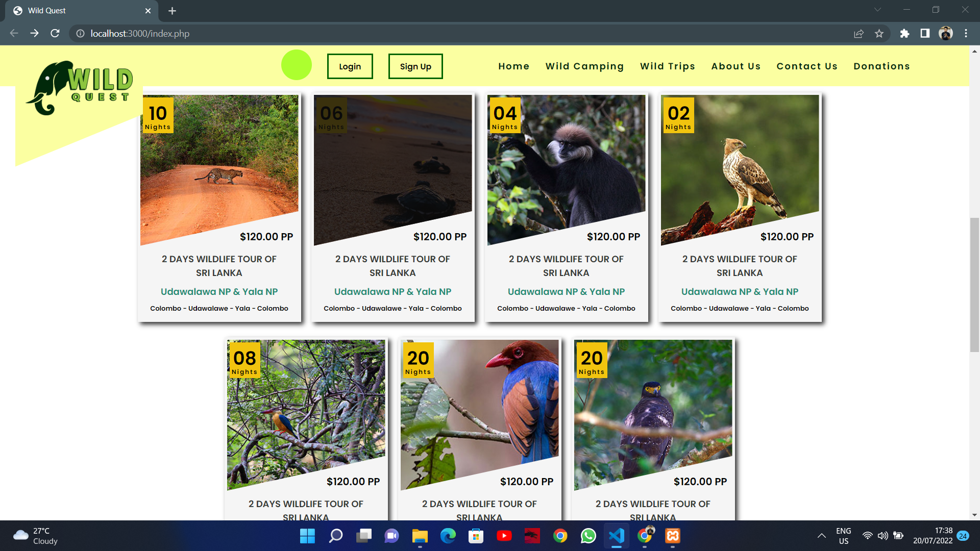Navigate to Contact Us
Image resolution: width=980 pixels, height=551 pixels.
807,66
